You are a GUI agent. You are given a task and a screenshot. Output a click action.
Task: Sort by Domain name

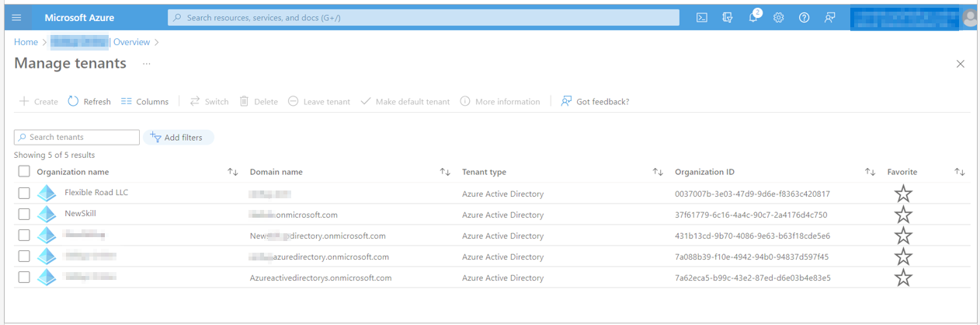(x=445, y=172)
